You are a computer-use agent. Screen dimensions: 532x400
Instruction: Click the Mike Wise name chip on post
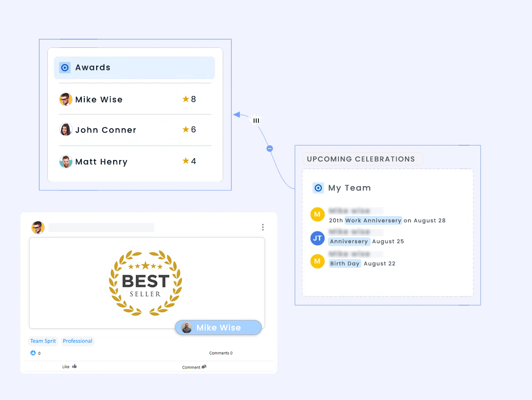point(218,328)
